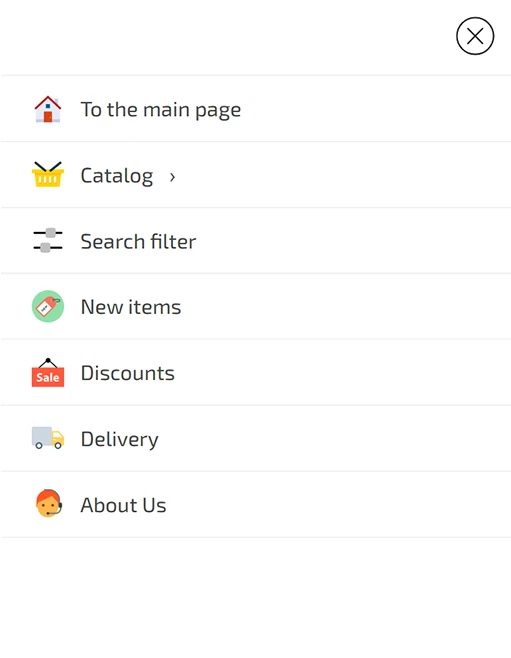Click the delivery truck icon
The image size is (511, 658).
coord(48,438)
